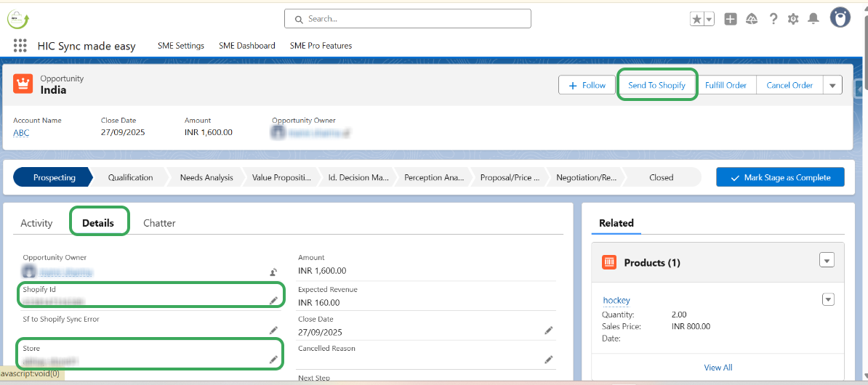Click the favorites star icon

pos(697,20)
